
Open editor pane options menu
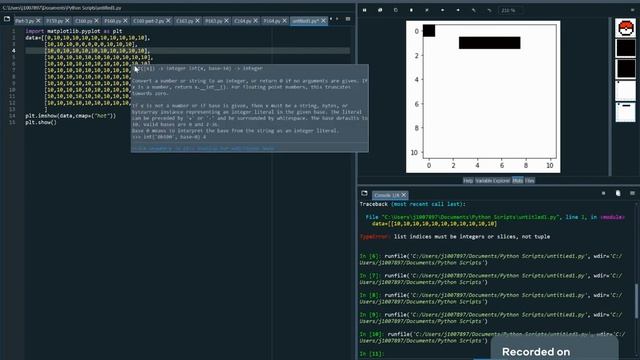point(348,19)
